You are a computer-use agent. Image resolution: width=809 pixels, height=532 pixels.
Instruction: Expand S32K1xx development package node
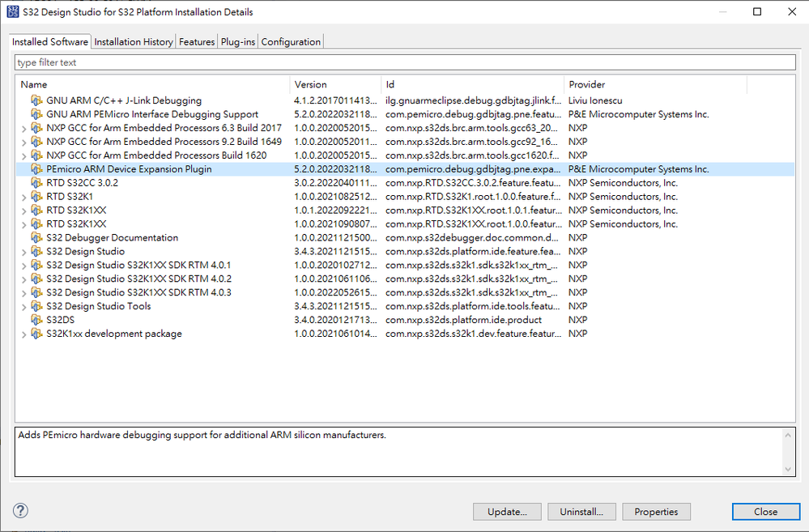pyautogui.click(x=23, y=334)
